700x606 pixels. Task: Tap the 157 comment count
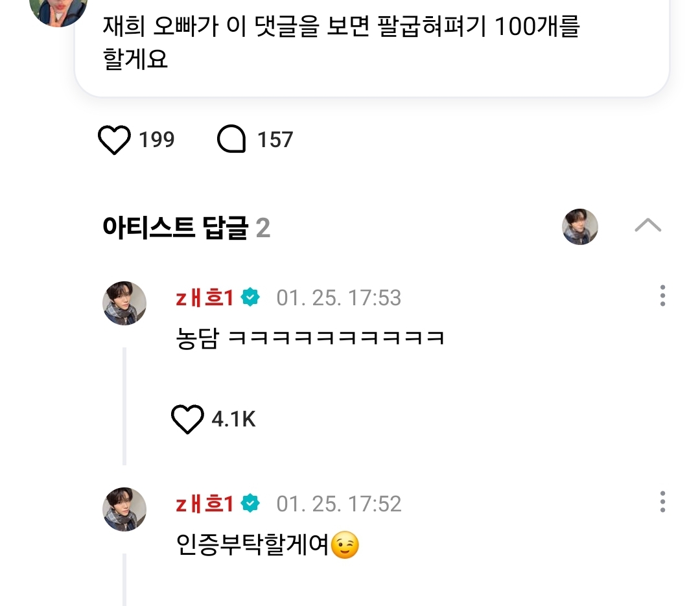click(275, 140)
